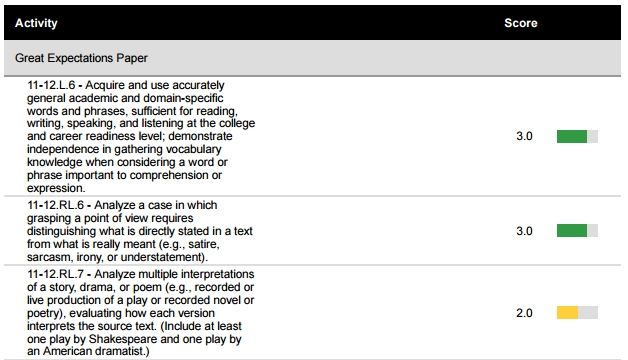Click the '11-12.L.6' standard code label
This screenshot has width=628, height=360.
pos(51,85)
